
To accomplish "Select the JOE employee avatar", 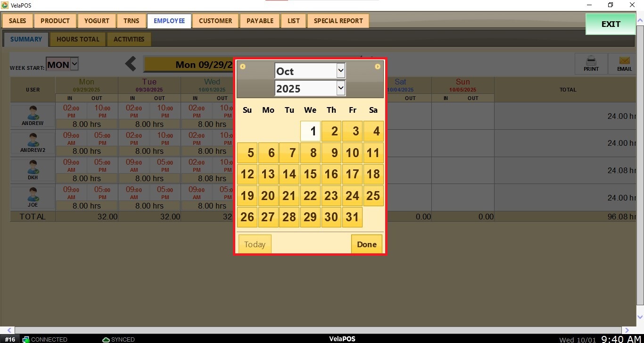I will [33, 195].
